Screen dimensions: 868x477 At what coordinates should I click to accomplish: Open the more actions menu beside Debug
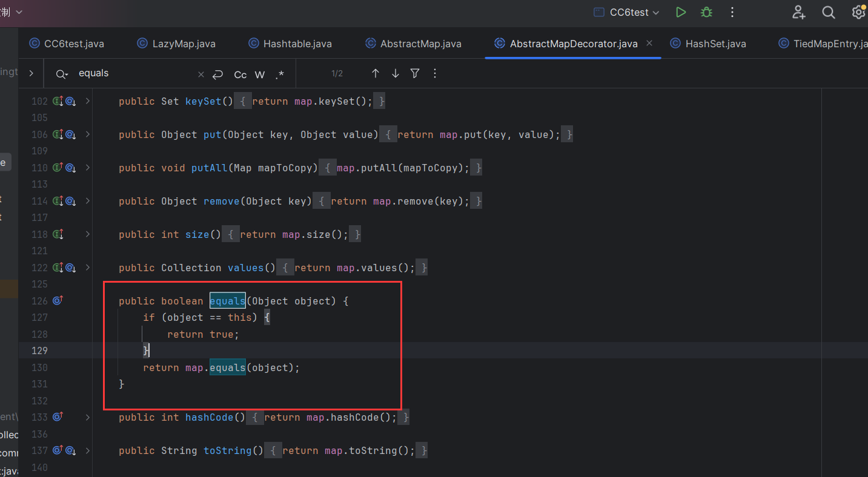click(732, 12)
